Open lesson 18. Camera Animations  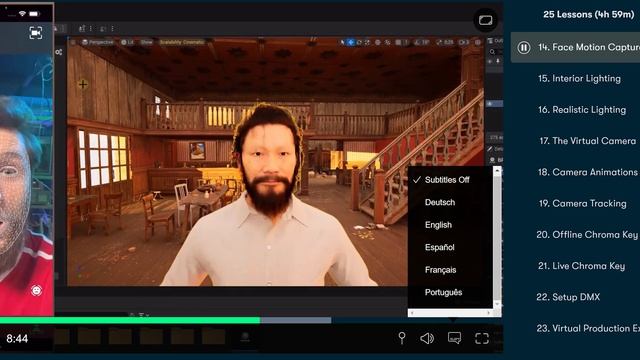tap(587, 172)
